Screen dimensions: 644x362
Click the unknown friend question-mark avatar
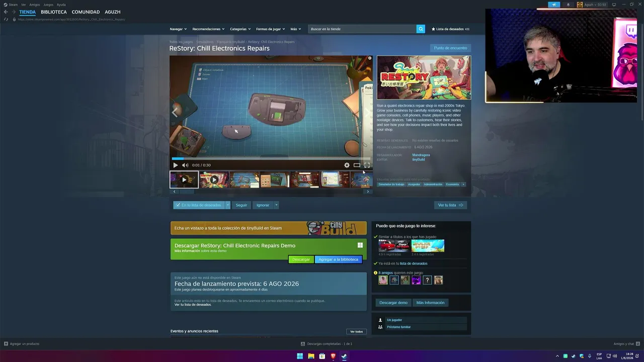coord(427,280)
